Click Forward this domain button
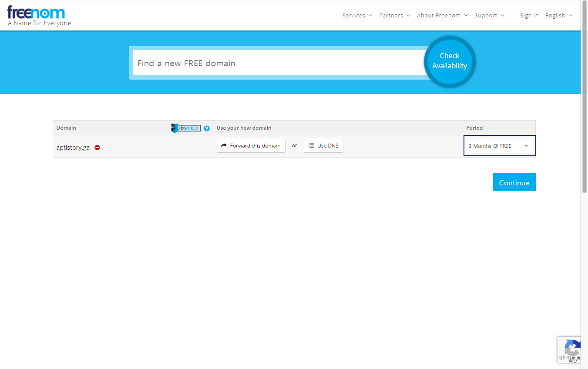588x369 pixels. 251,146
